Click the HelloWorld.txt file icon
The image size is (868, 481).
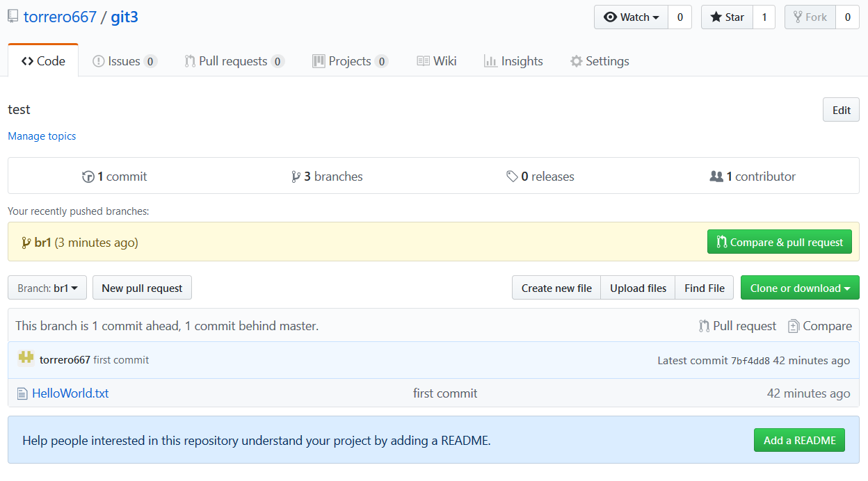click(22, 393)
